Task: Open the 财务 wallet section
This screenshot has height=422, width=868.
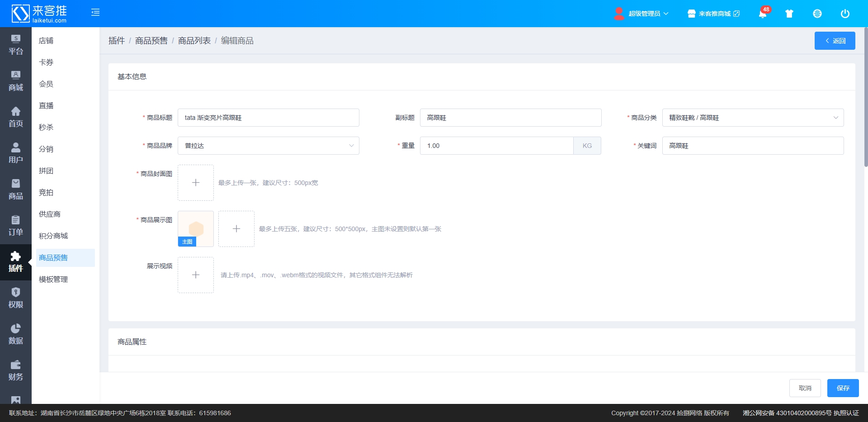Action: [16, 370]
